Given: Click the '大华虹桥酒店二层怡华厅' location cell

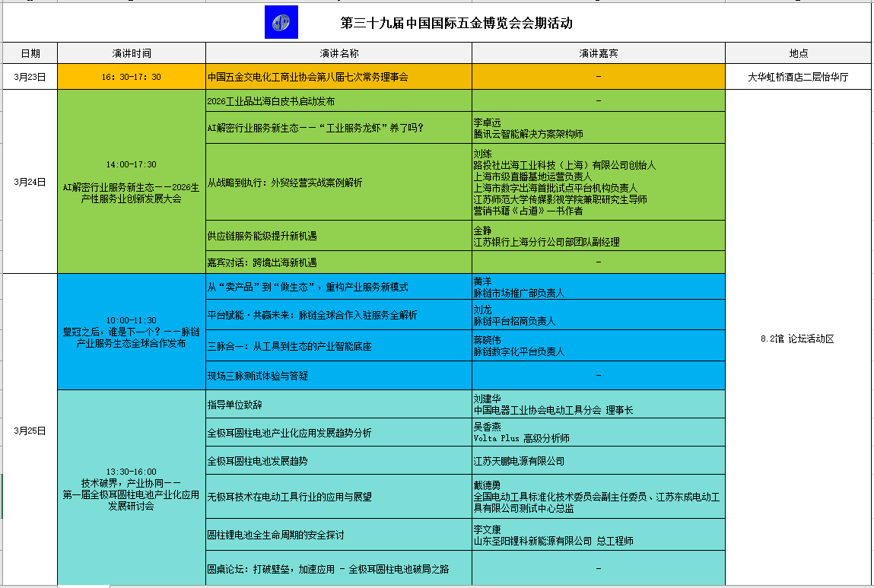Looking at the screenshot, I should [799, 76].
